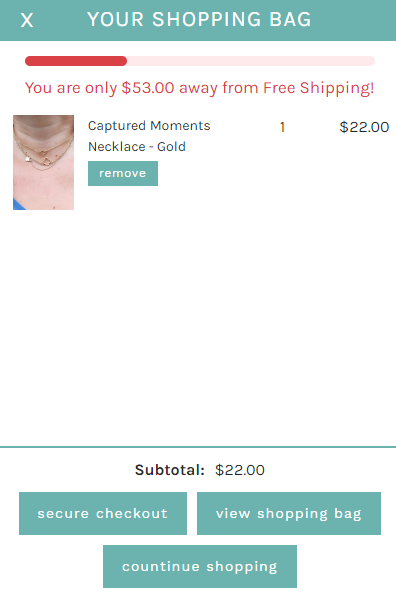The height and width of the screenshot is (602, 396).
Task: Open the view shopping bag page
Action: click(x=289, y=513)
